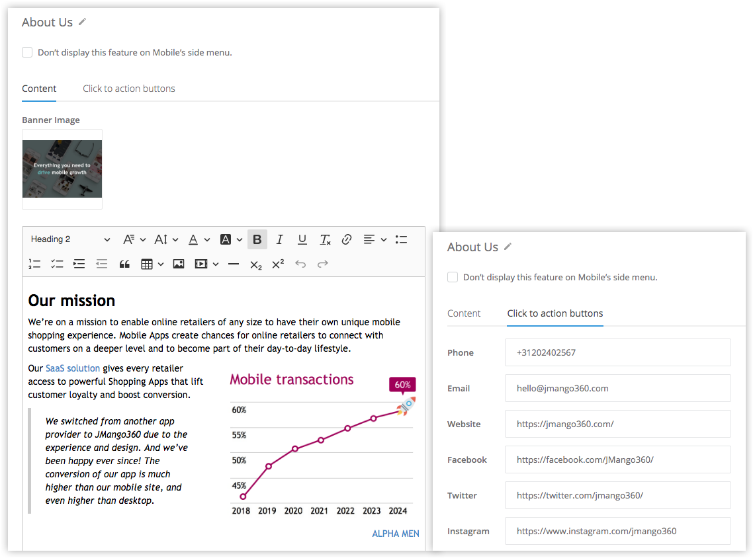
Task: Insert a hyperlink using the link icon
Action: click(346, 239)
